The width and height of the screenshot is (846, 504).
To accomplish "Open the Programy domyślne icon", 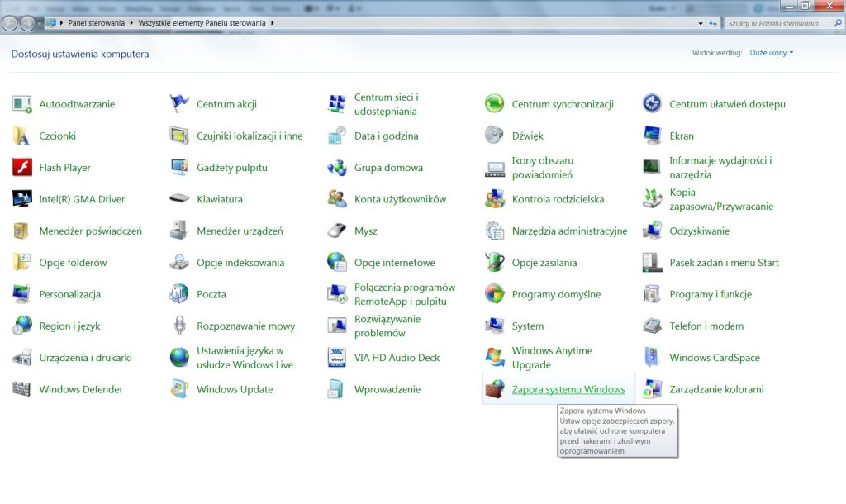I will pyautogui.click(x=495, y=294).
